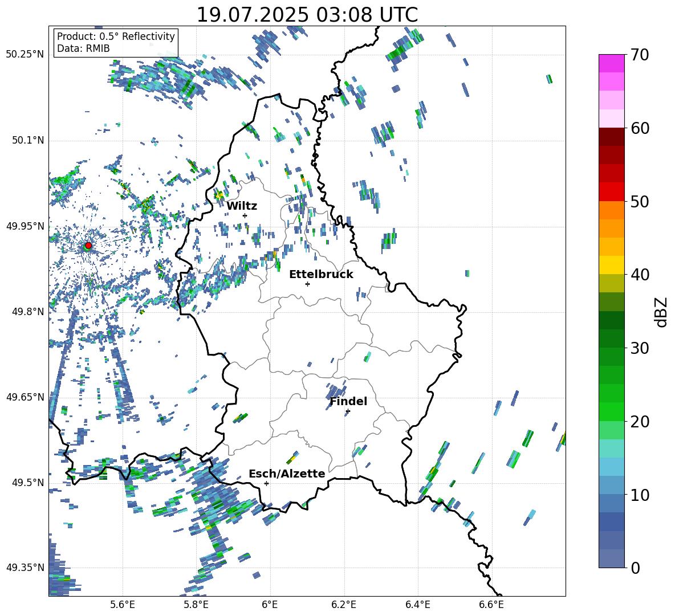The height and width of the screenshot is (616, 675).
Task: Click the colorbar tick label 60
Action: point(640,128)
